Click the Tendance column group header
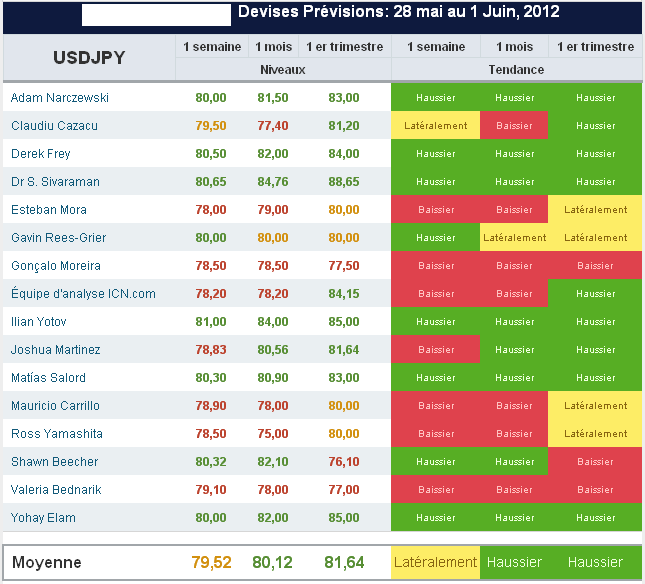The width and height of the screenshot is (645, 584). [516, 70]
